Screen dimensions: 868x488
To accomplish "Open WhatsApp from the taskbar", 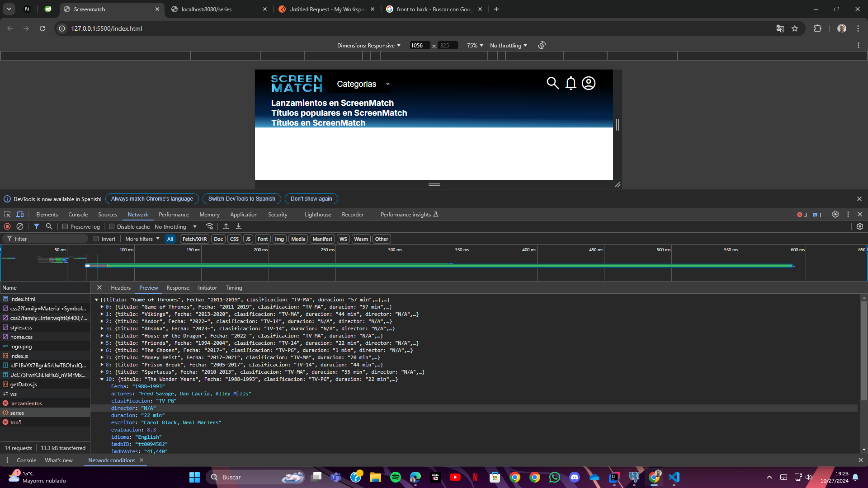I will pos(555,477).
